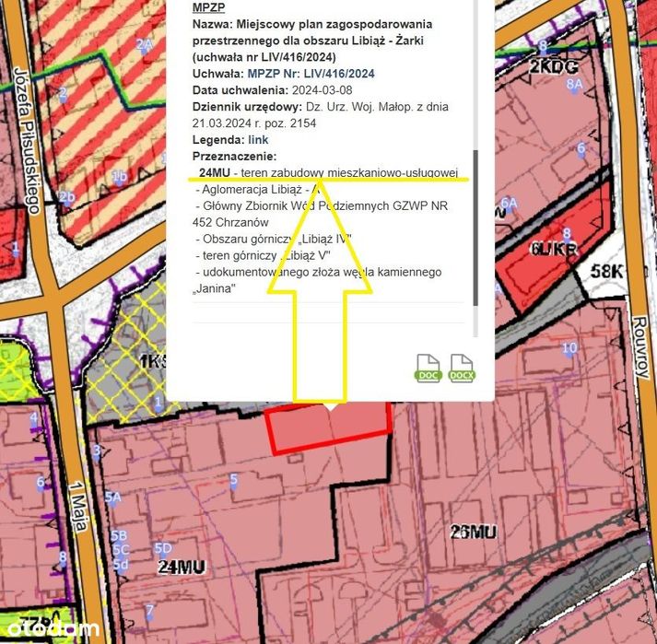Click the 1KS zone label
The image size is (657, 644).
(153, 360)
